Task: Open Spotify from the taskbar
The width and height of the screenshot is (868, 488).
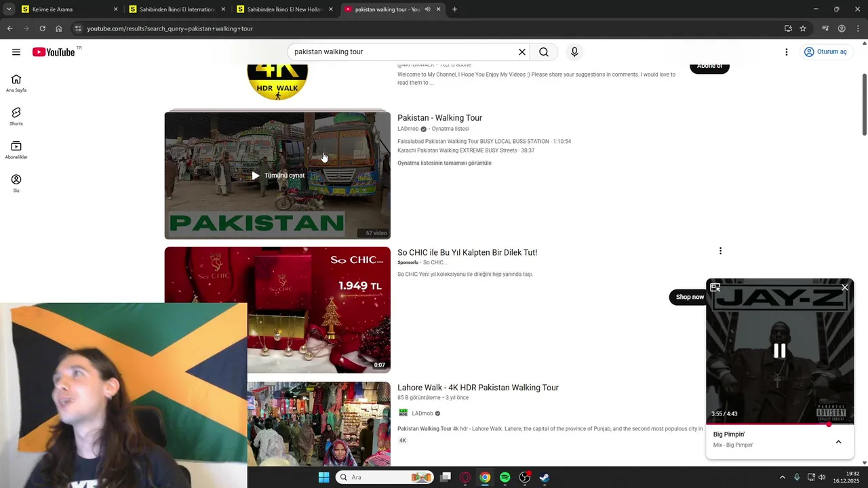Action: point(505,477)
